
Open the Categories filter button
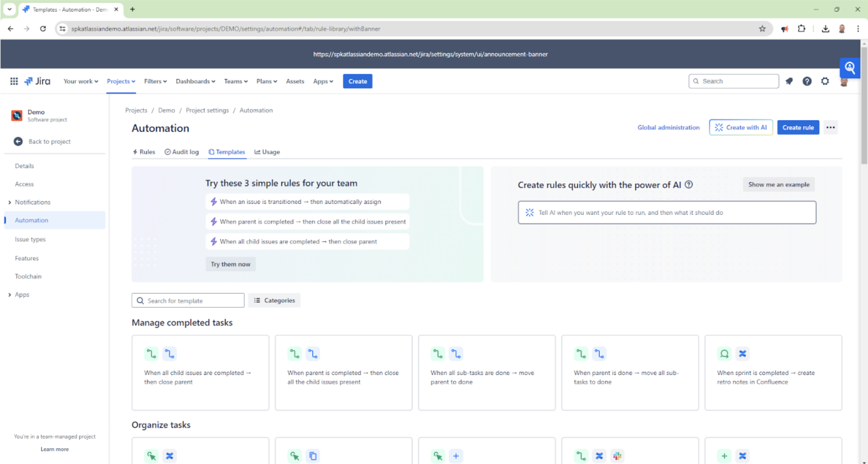click(275, 301)
